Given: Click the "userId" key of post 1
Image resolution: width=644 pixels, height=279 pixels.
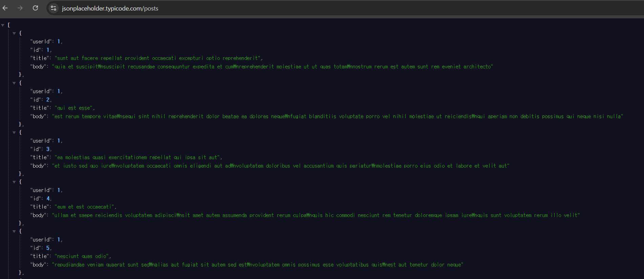Looking at the screenshot, I should point(41,42).
